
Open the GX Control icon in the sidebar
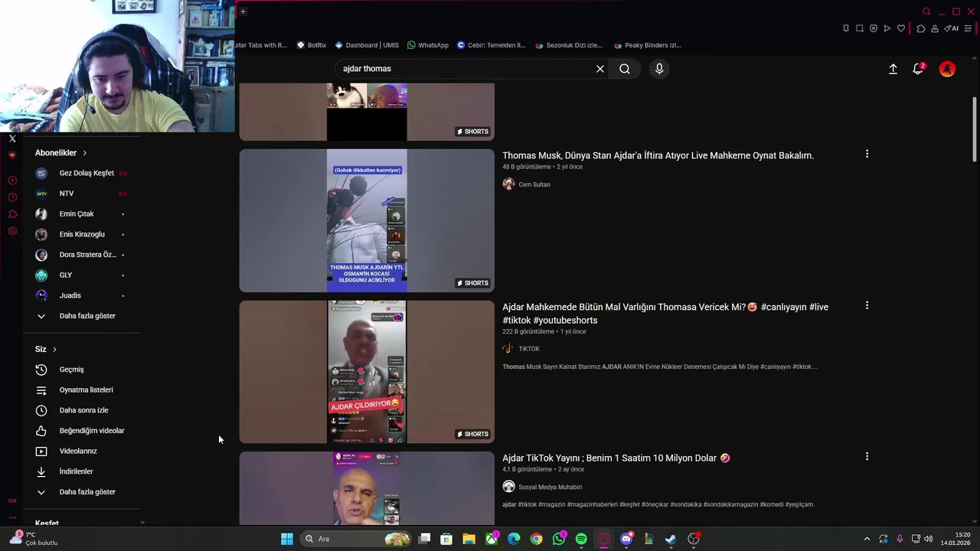(x=12, y=500)
